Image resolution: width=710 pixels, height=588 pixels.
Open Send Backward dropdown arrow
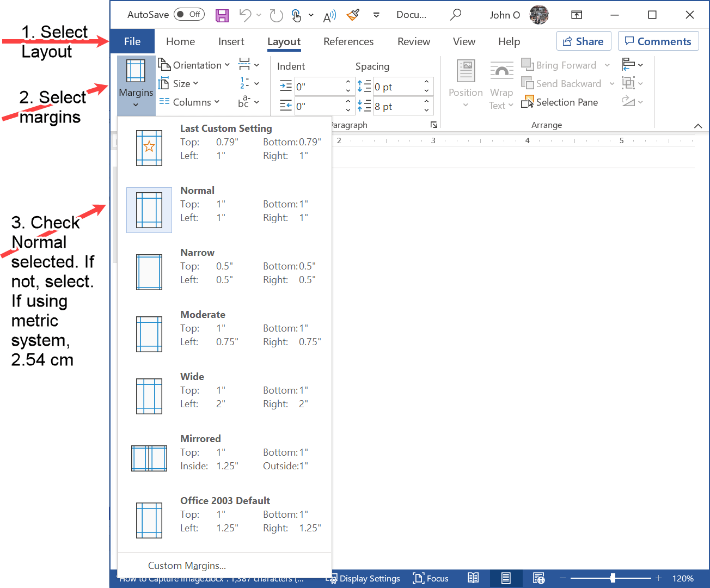tap(612, 84)
